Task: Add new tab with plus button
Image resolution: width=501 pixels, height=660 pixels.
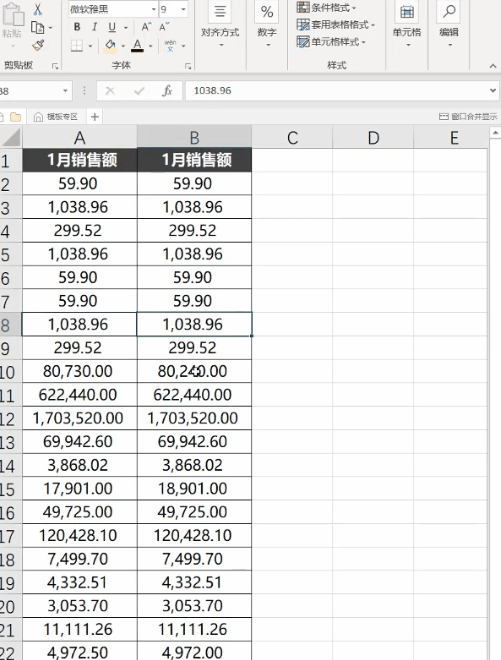Action: coord(95,117)
